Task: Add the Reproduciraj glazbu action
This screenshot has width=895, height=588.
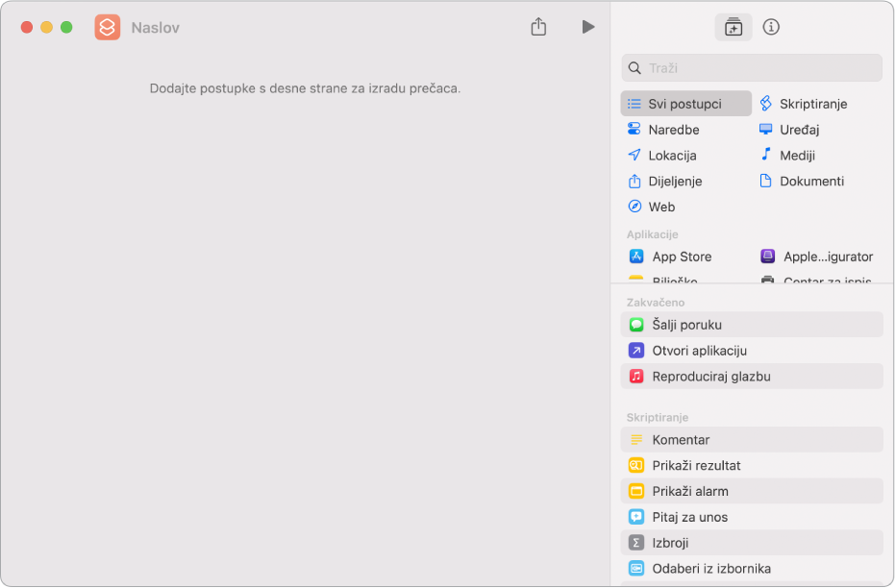Action: click(x=752, y=377)
